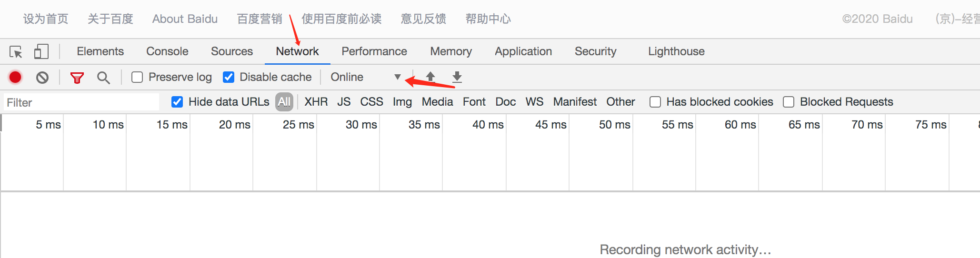Click the import HAR upload arrow icon
The height and width of the screenshot is (258, 980).
[x=430, y=77]
